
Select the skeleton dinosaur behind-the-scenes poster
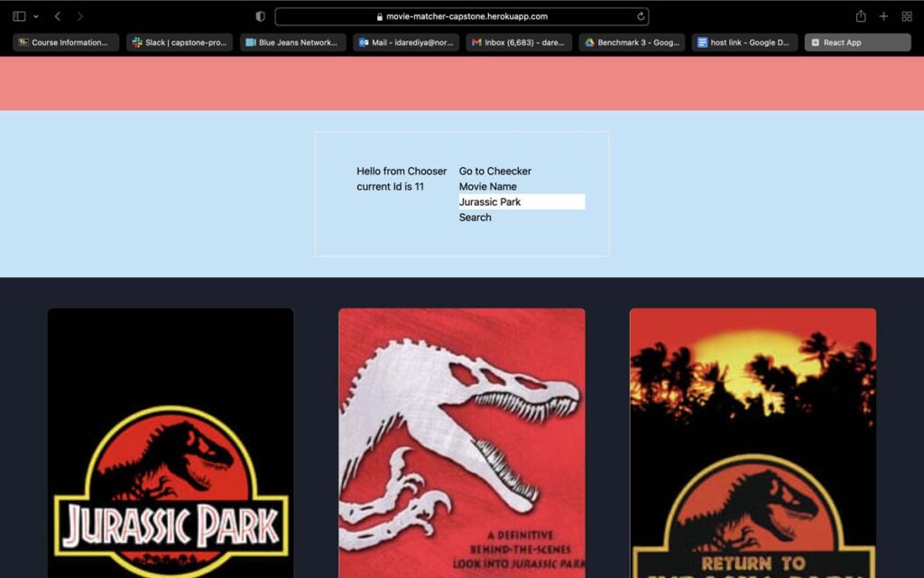[462, 443]
